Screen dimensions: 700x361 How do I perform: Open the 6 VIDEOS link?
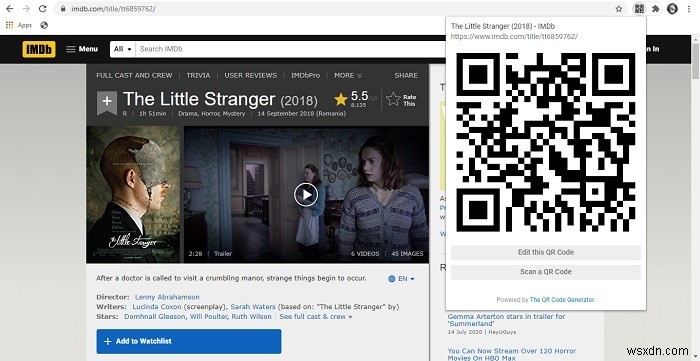pyautogui.click(x=365, y=253)
